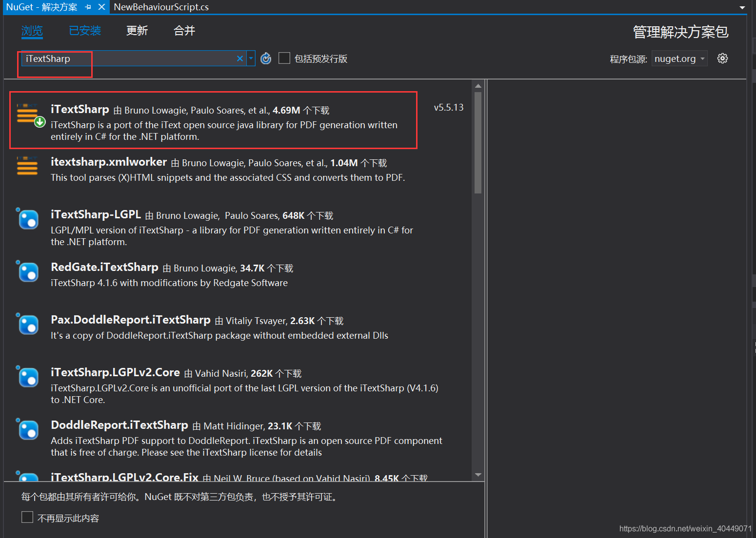The width and height of the screenshot is (756, 538).
Task: Open the search history dropdown arrow
Action: [x=251, y=58]
